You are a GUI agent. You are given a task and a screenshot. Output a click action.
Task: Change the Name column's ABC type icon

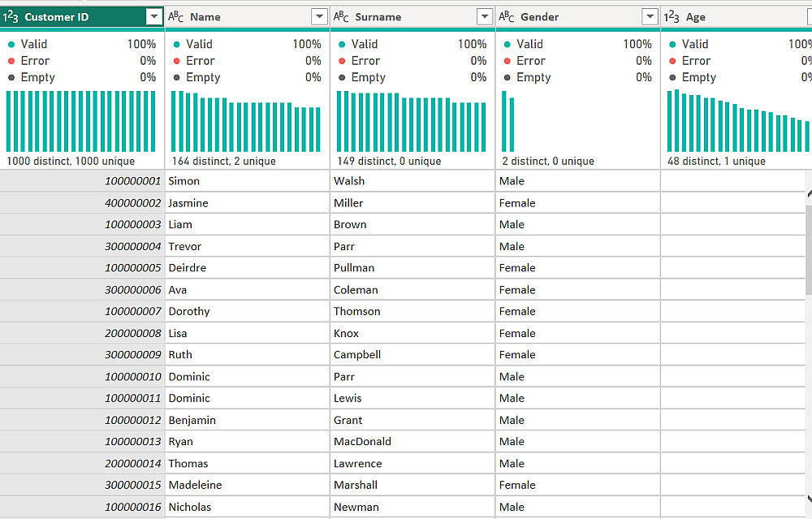point(176,17)
